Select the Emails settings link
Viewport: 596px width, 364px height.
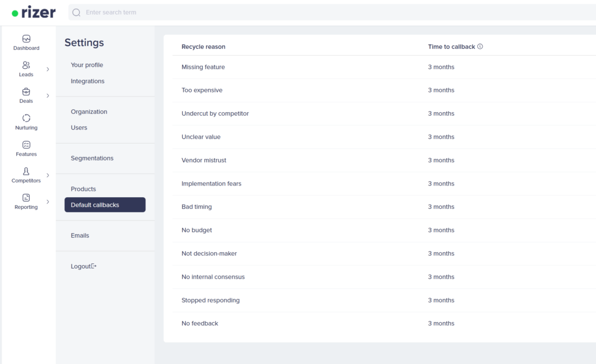pyautogui.click(x=80, y=235)
